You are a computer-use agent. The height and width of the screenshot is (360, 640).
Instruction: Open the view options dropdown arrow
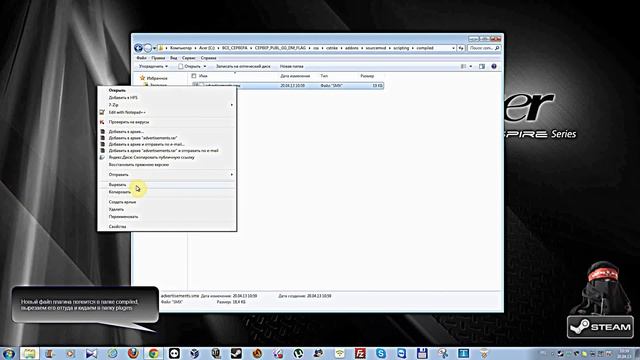[471, 66]
